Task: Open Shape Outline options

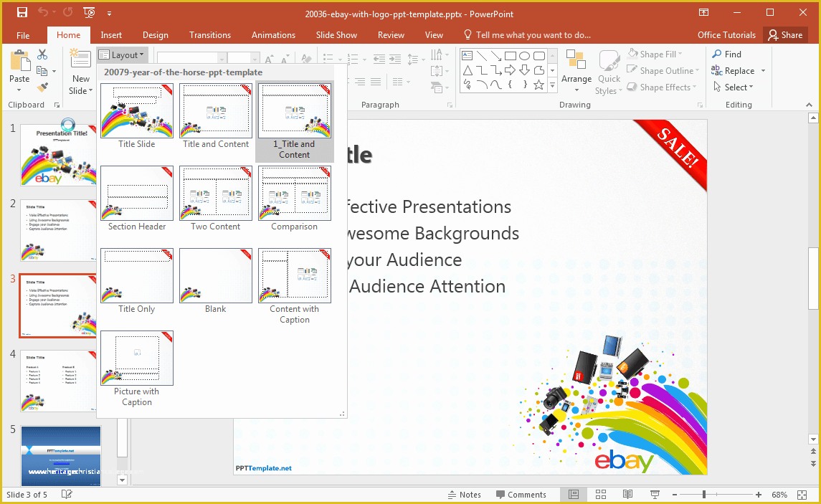Action: pyautogui.click(x=663, y=71)
